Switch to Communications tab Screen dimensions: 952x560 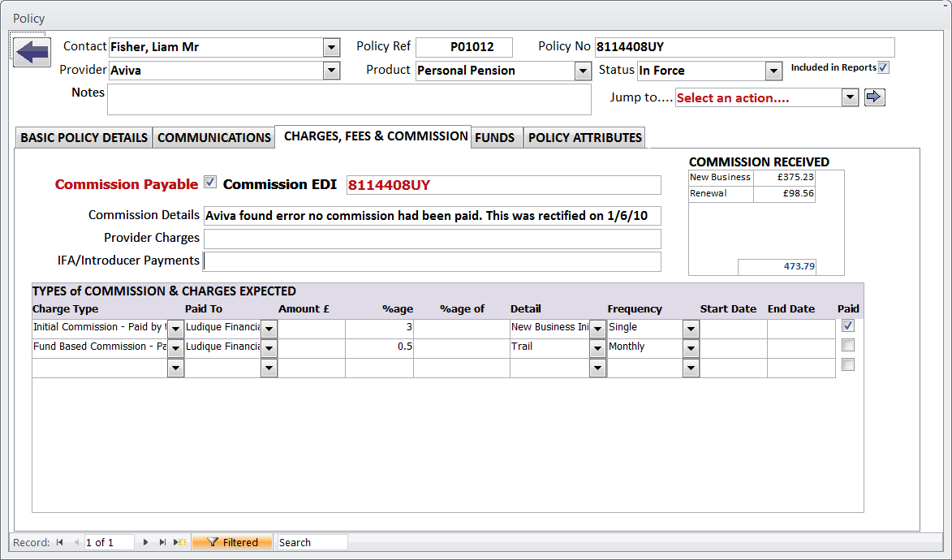coord(214,137)
